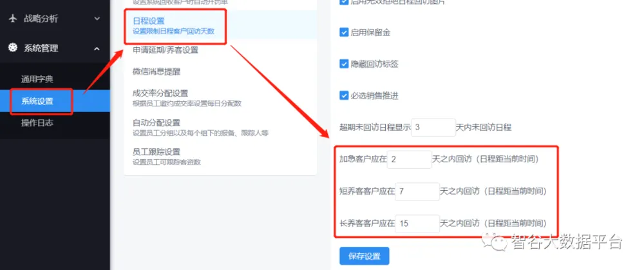Click the gear icon beside 系统管理
Viewport: 644px width, 270px height.
(x=13, y=48)
